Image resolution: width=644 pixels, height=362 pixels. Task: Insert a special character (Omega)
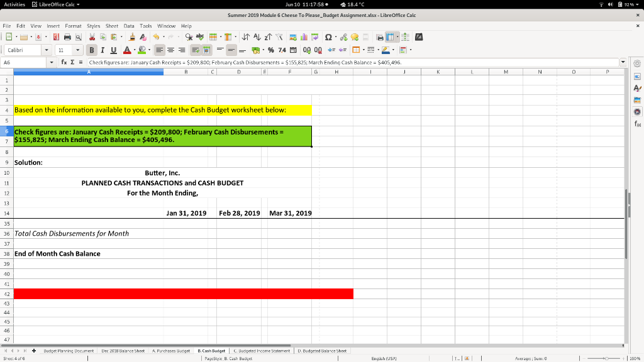pyautogui.click(x=328, y=37)
